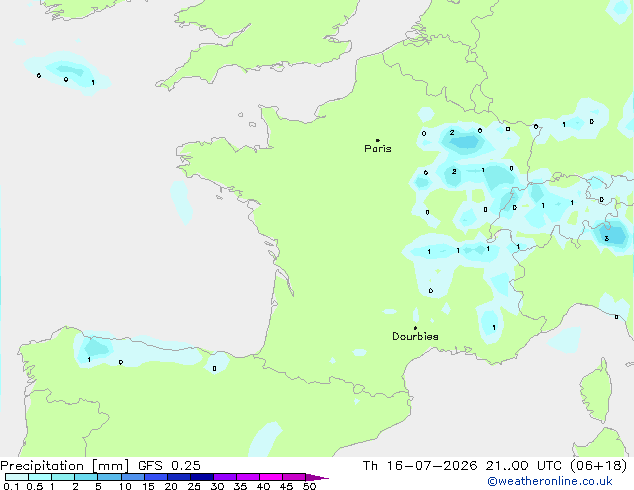Pick the 40–45 mm magenta legend swatch
634x490 pixels.
pyautogui.click(x=271, y=477)
